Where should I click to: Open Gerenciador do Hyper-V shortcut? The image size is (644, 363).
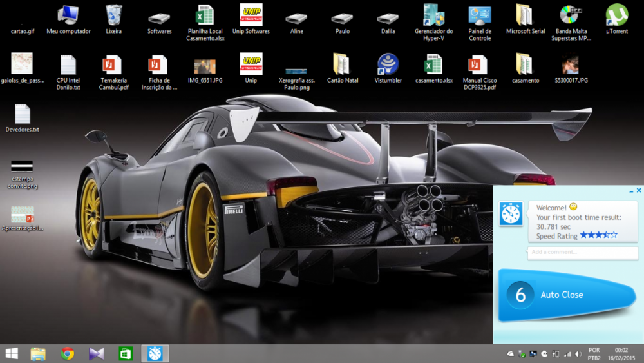click(433, 15)
